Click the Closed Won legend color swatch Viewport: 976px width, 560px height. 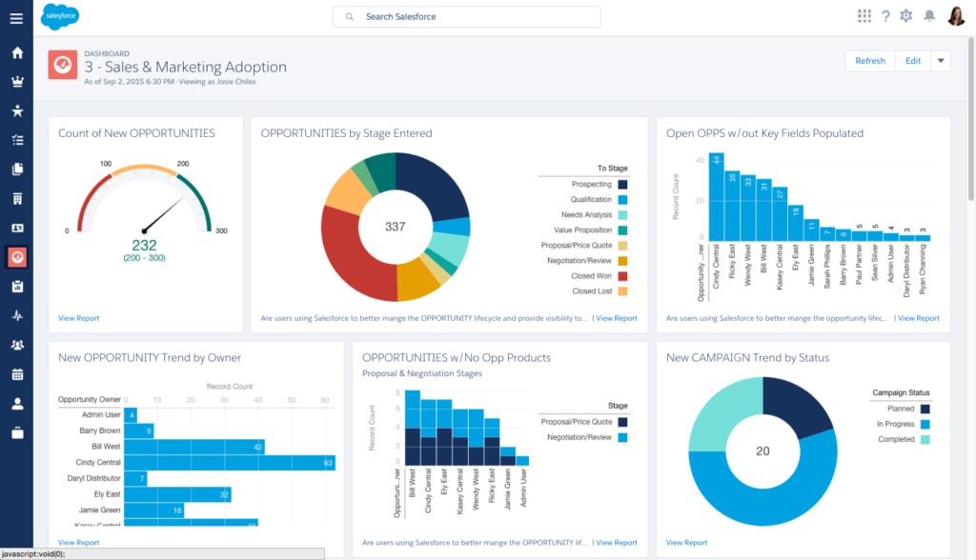(622, 276)
